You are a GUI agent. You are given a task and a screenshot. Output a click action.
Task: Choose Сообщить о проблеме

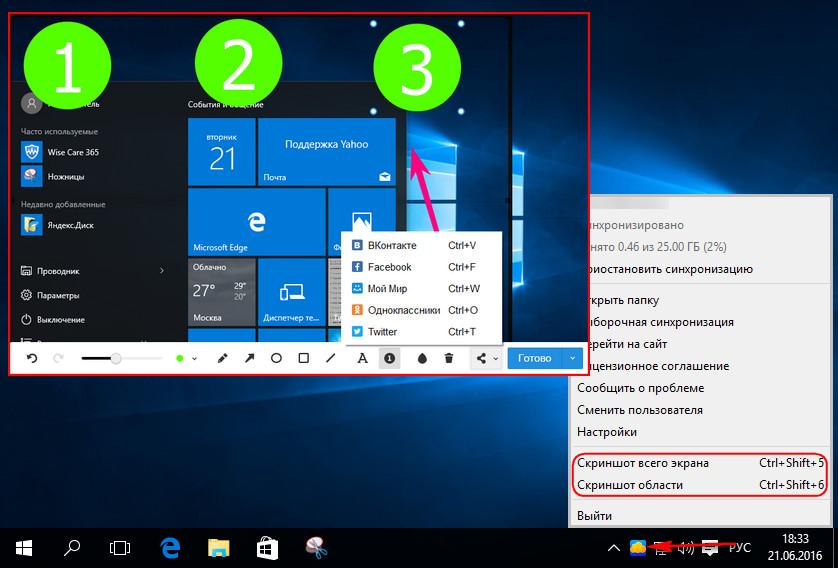click(700, 388)
